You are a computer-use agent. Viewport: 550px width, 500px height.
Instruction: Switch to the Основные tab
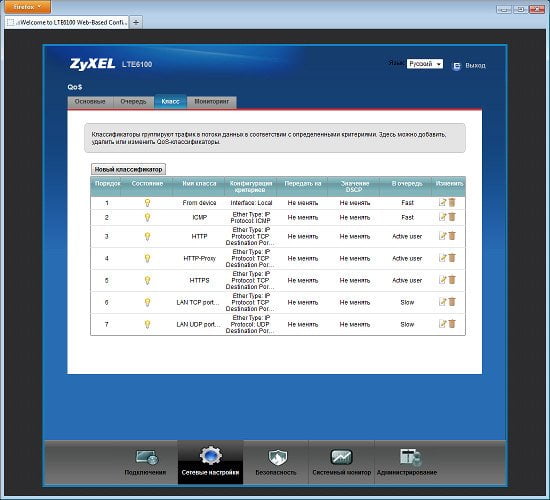(90, 102)
